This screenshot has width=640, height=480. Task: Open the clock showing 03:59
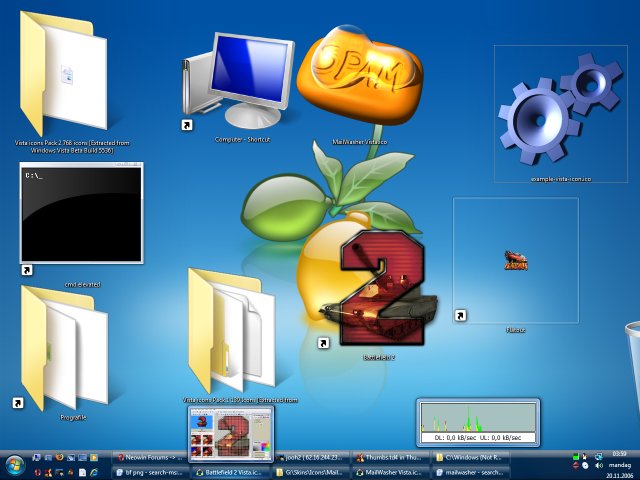point(620,453)
